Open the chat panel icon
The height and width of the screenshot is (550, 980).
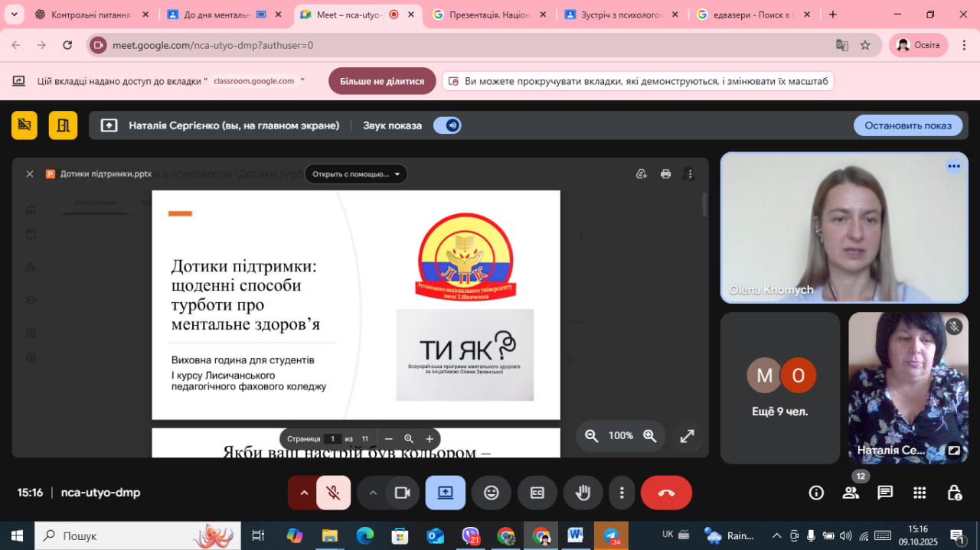pos(885,493)
